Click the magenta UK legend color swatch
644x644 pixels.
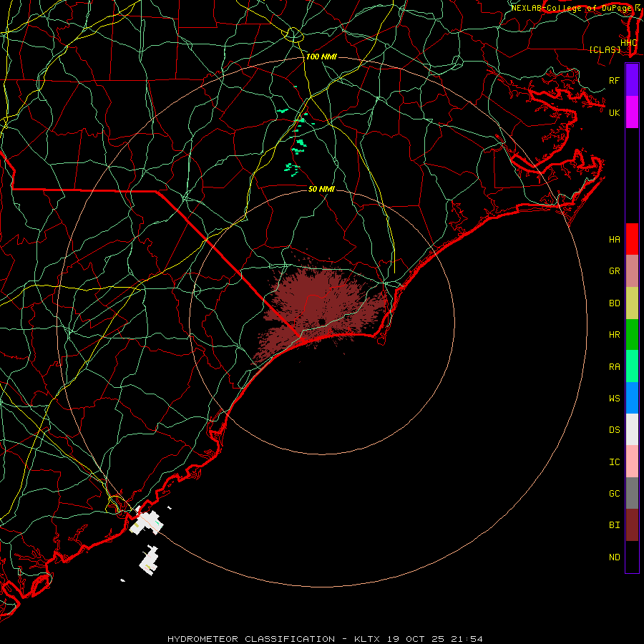pyautogui.click(x=632, y=112)
